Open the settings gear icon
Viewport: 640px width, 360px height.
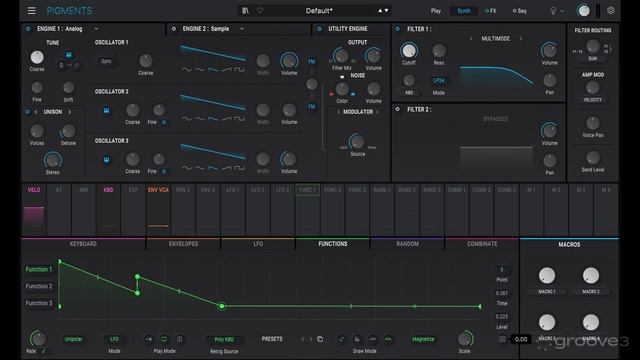tap(611, 11)
